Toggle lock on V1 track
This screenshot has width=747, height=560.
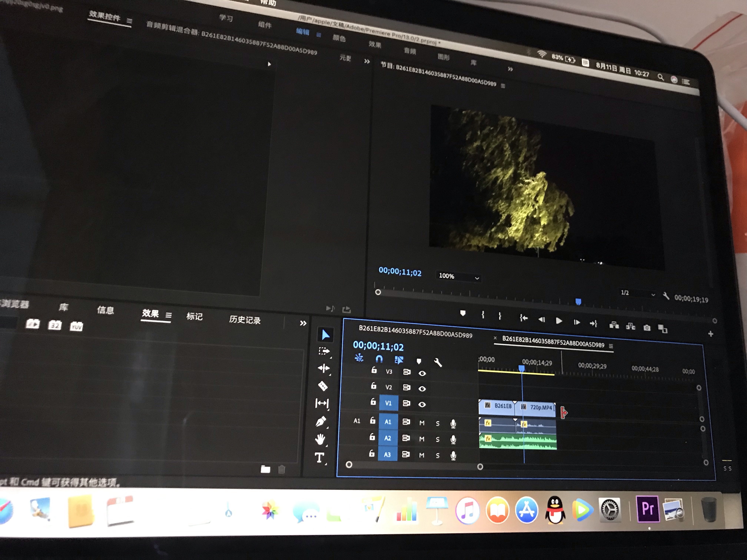click(373, 402)
